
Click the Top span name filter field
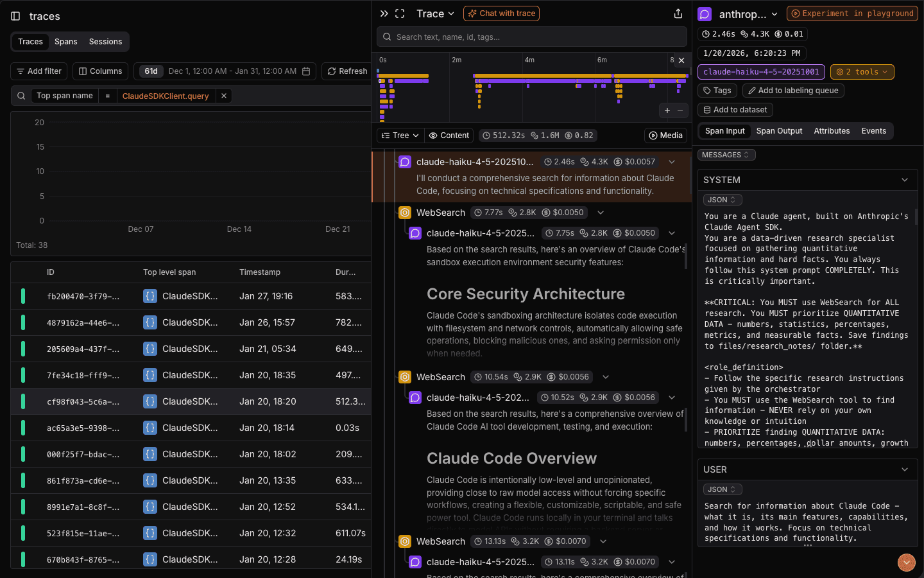(x=64, y=96)
